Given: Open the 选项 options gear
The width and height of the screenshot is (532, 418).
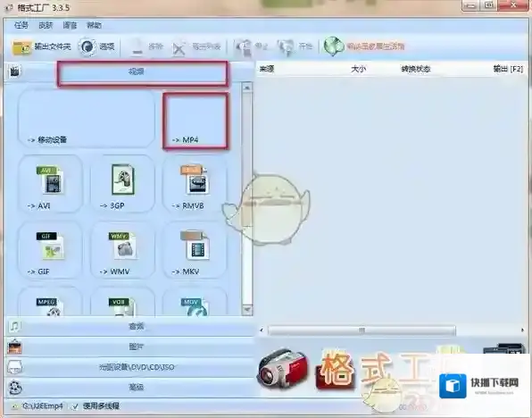Looking at the screenshot, I should pyautogui.click(x=97, y=46).
